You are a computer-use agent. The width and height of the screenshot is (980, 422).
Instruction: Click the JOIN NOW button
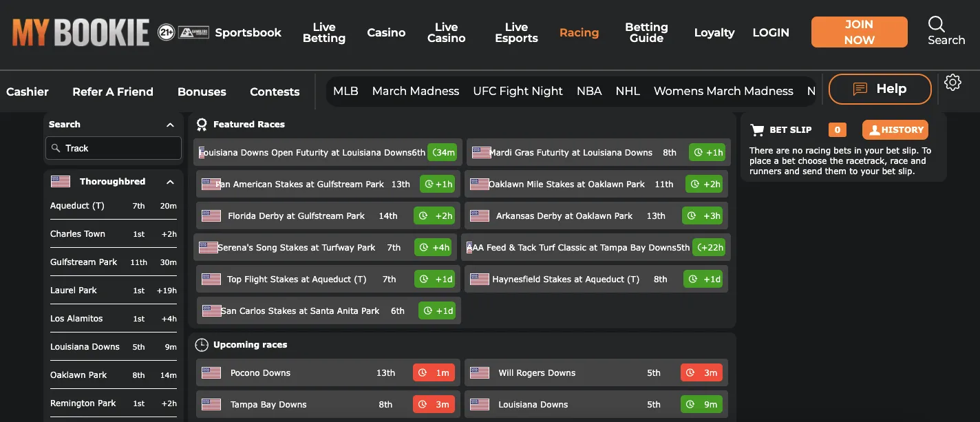tap(859, 32)
